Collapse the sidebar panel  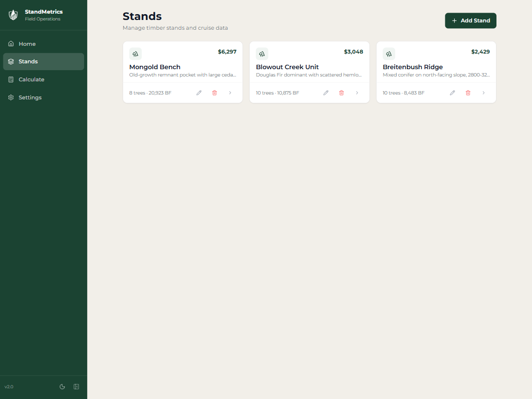[76, 387]
